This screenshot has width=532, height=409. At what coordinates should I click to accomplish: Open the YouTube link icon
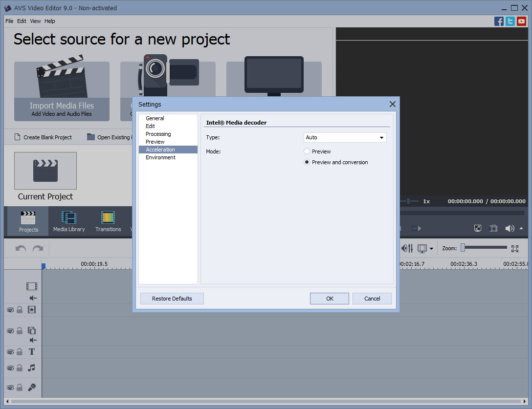click(x=521, y=21)
